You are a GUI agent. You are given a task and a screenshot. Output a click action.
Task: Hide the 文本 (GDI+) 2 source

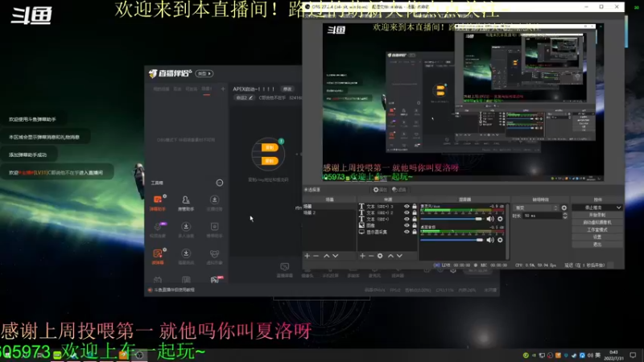tap(407, 213)
